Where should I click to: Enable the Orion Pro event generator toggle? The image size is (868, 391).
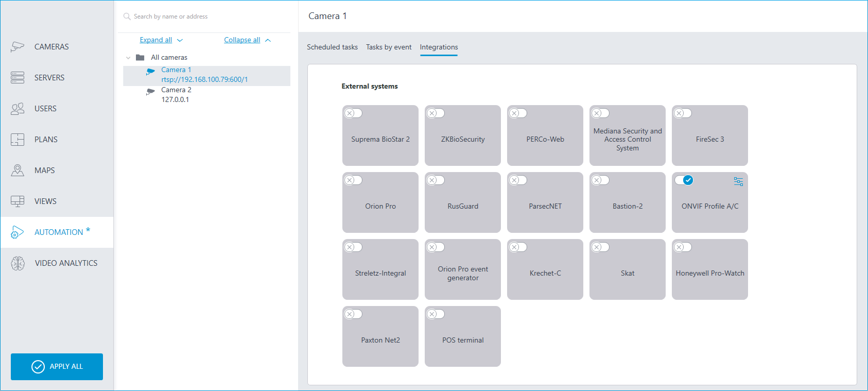pyautogui.click(x=436, y=247)
